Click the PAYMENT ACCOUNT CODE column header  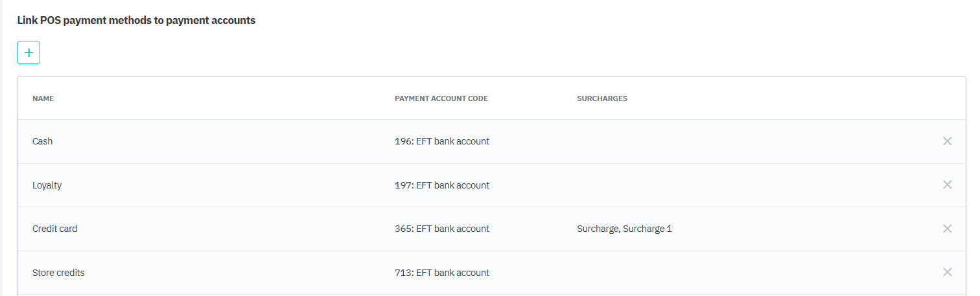[x=441, y=98]
